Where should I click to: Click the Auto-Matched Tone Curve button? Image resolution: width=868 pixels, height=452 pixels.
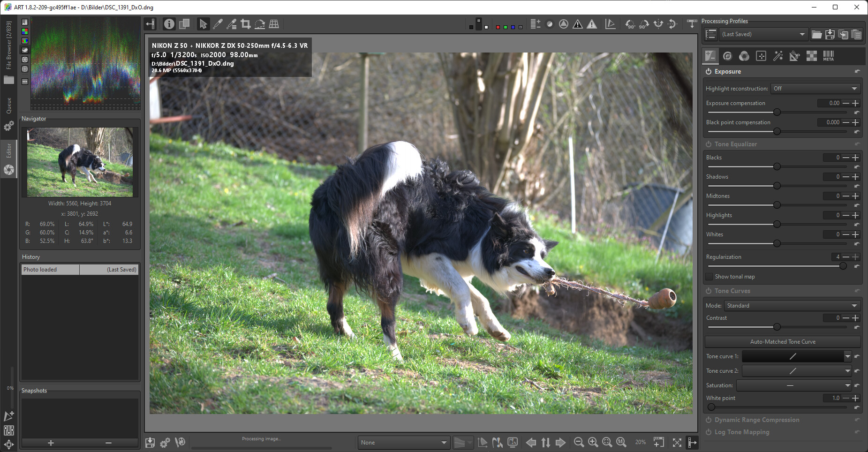pos(782,342)
